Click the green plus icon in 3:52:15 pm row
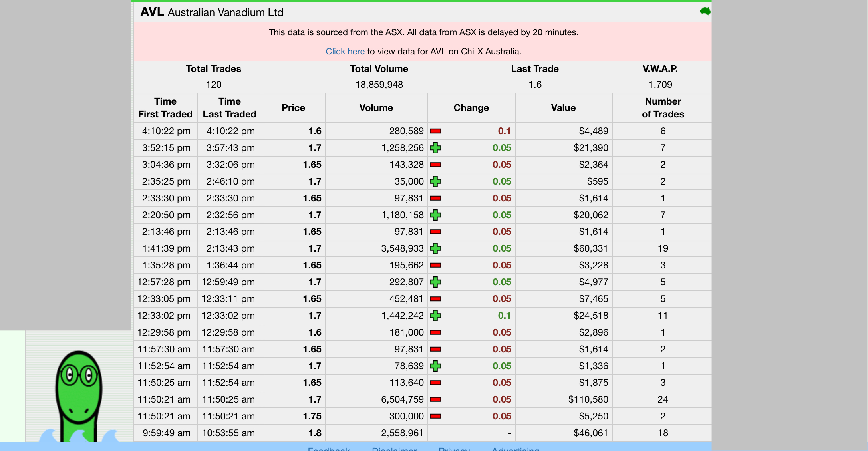Viewport: 868px width, 451px height. click(435, 148)
